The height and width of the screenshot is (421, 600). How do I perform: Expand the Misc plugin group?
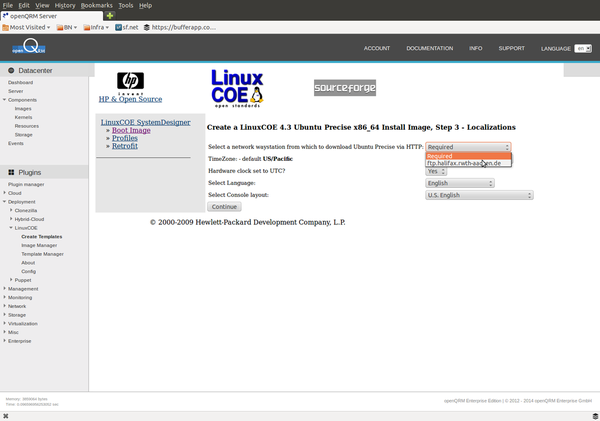click(x=5, y=332)
